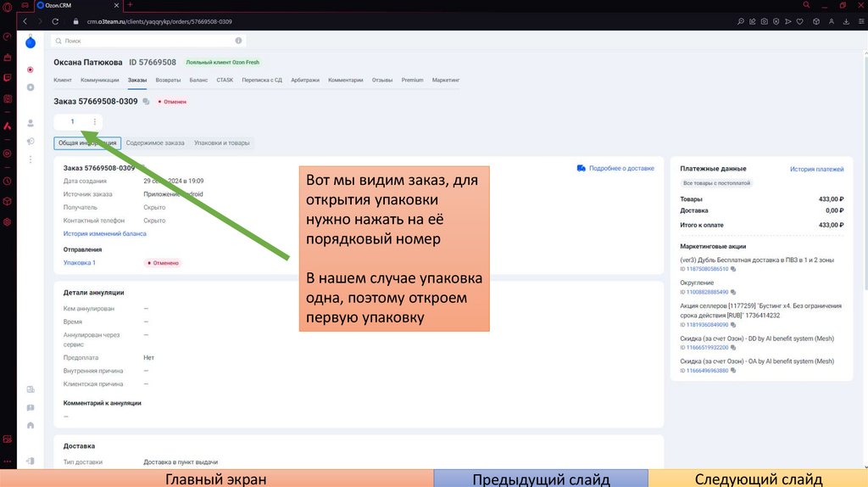
Task: Go back to the previous page
Action: (25, 21)
